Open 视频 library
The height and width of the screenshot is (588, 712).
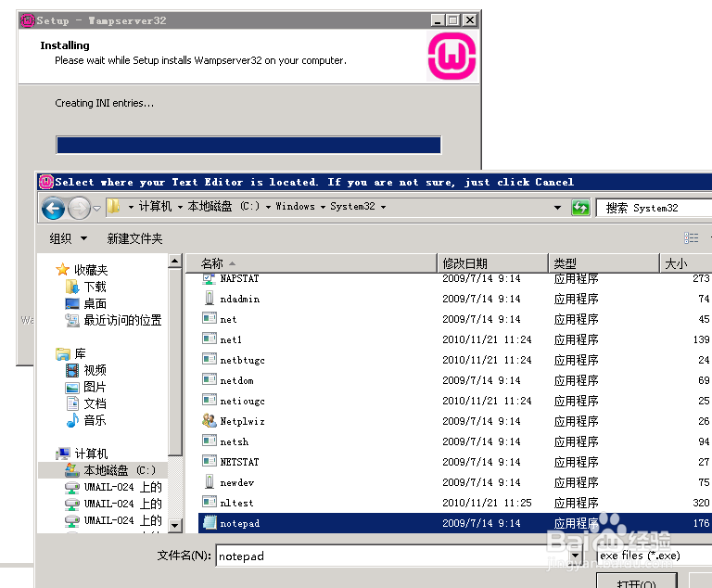coord(95,370)
